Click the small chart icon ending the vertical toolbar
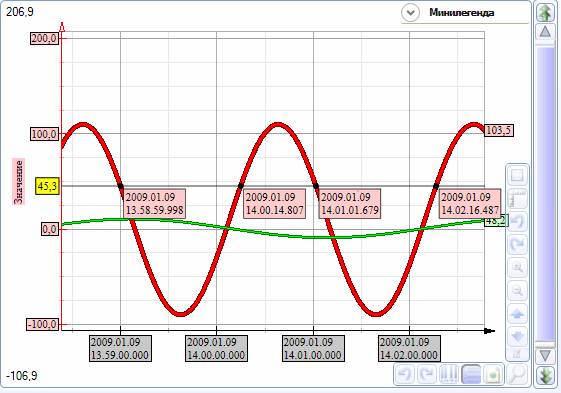This screenshot has width=561, height=393. pos(517,354)
